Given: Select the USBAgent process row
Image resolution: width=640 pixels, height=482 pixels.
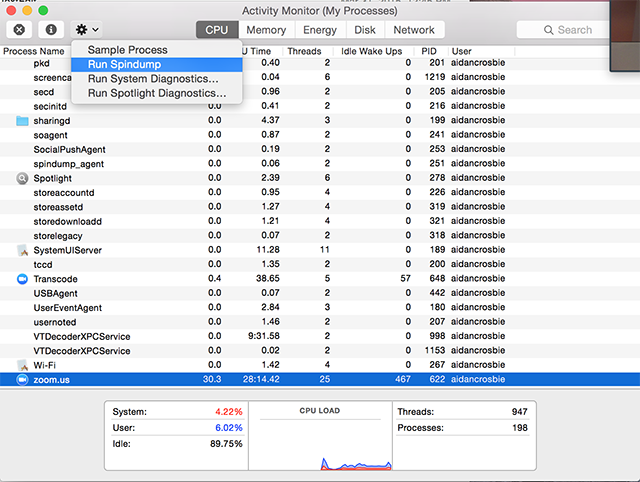Looking at the screenshot, I should pos(320,293).
